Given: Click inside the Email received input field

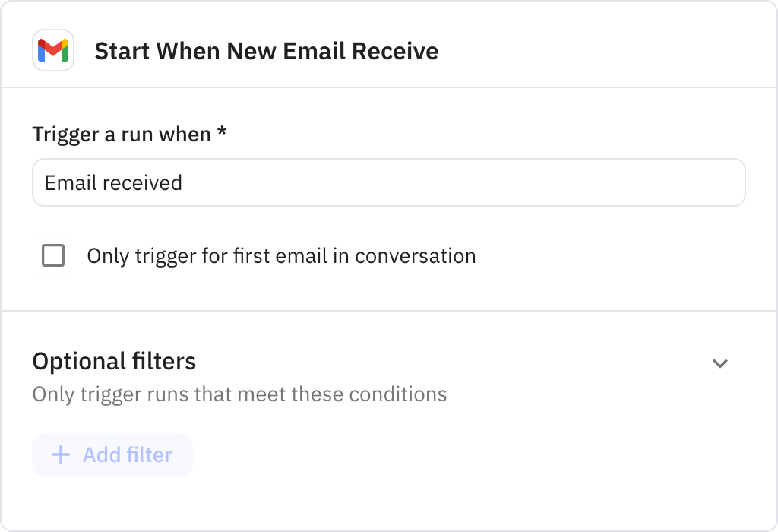Looking at the screenshot, I should click(x=389, y=182).
